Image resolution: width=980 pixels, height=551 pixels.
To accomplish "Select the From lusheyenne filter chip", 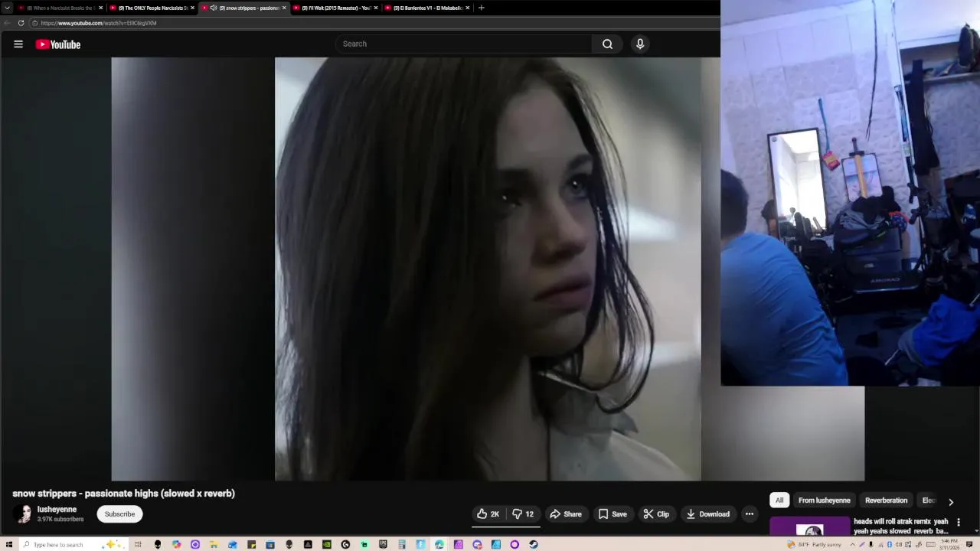I will pos(824,500).
